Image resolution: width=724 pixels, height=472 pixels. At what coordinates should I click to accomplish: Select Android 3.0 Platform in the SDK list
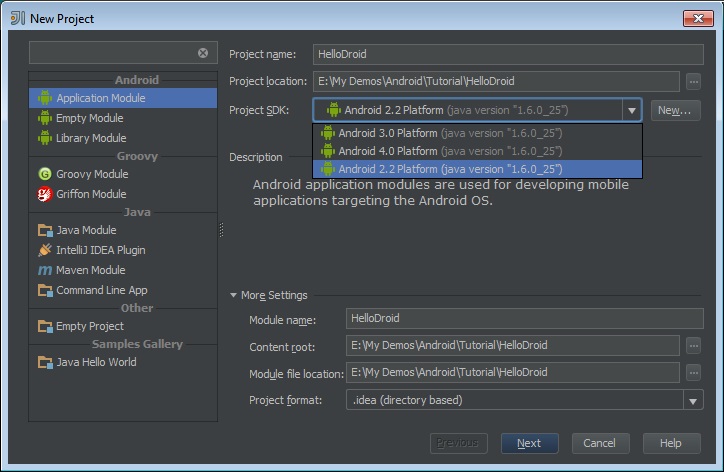pyautogui.click(x=477, y=133)
